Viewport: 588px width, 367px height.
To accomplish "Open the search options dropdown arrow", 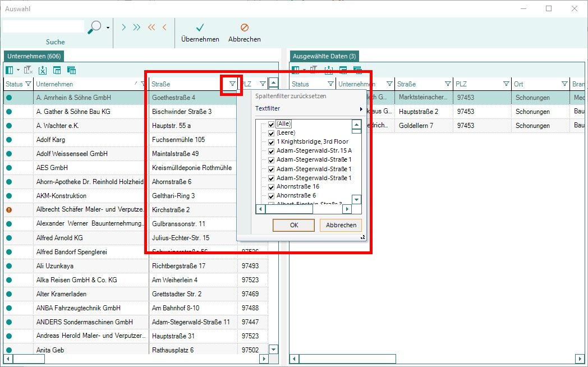I will (x=108, y=27).
